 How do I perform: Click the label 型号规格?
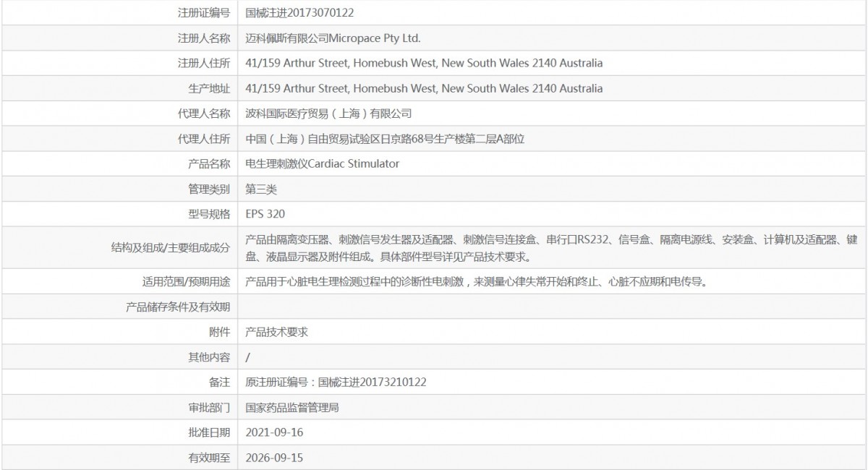(x=209, y=214)
